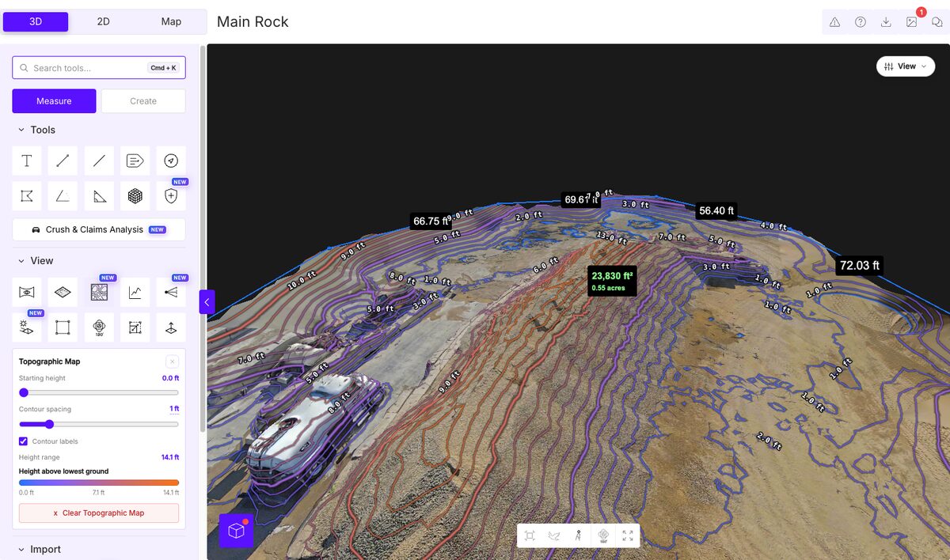Click the fit-to-frame icon in bottom toolbar
Image resolution: width=950 pixels, height=560 pixels.
tap(530, 535)
